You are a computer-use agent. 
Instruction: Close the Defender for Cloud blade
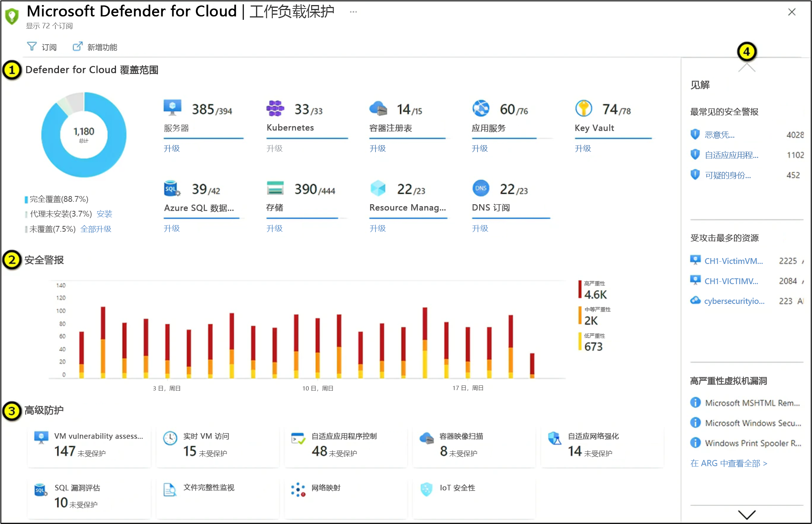tap(792, 12)
